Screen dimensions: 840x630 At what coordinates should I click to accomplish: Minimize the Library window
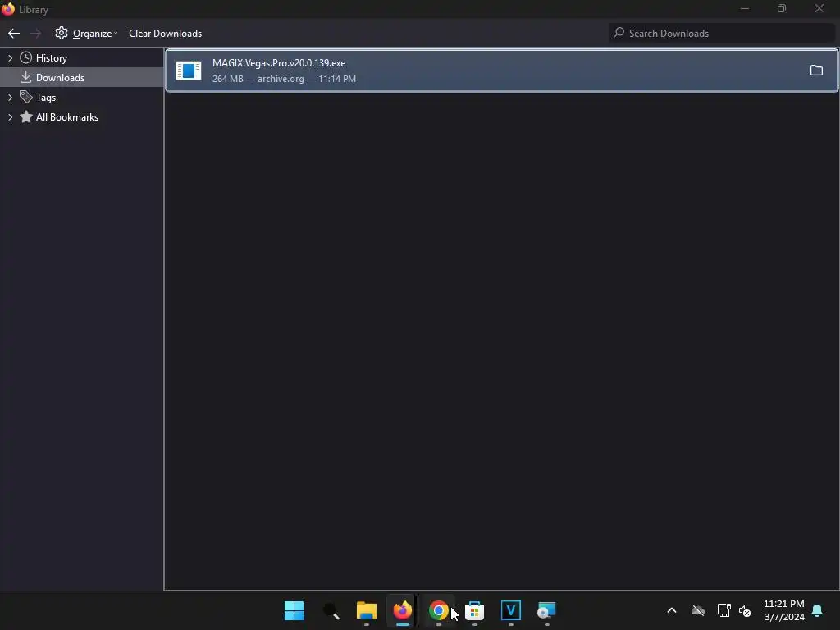(x=745, y=8)
